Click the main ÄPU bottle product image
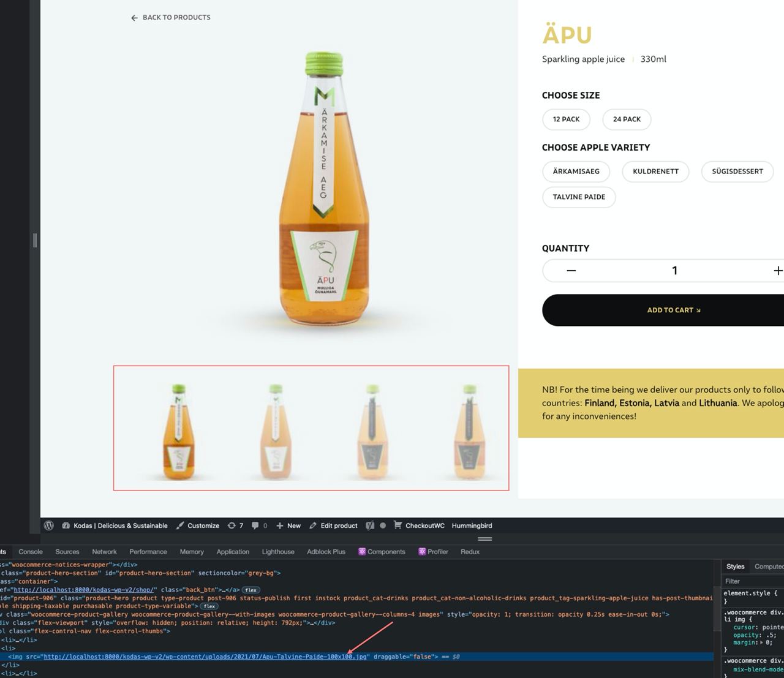Image resolution: width=784 pixels, height=678 pixels. pos(324,190)
